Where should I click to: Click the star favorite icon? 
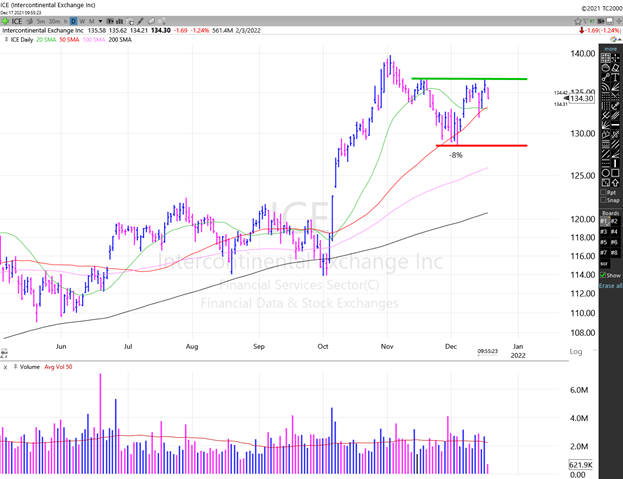[578, 21]
